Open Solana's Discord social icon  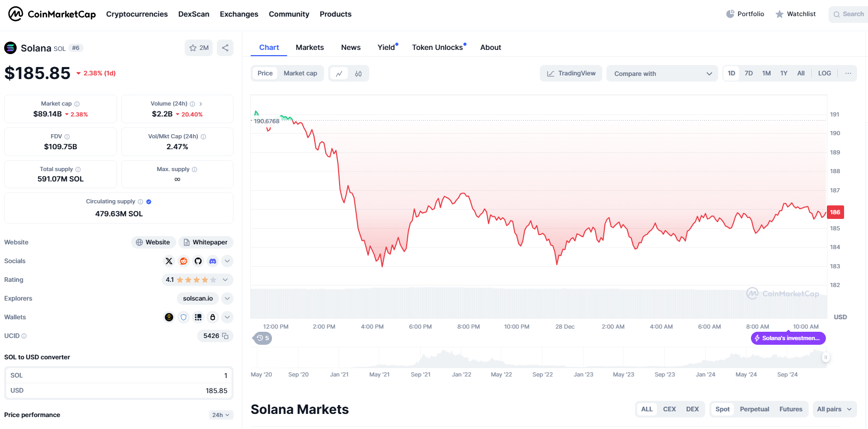[x=213, y=261]
